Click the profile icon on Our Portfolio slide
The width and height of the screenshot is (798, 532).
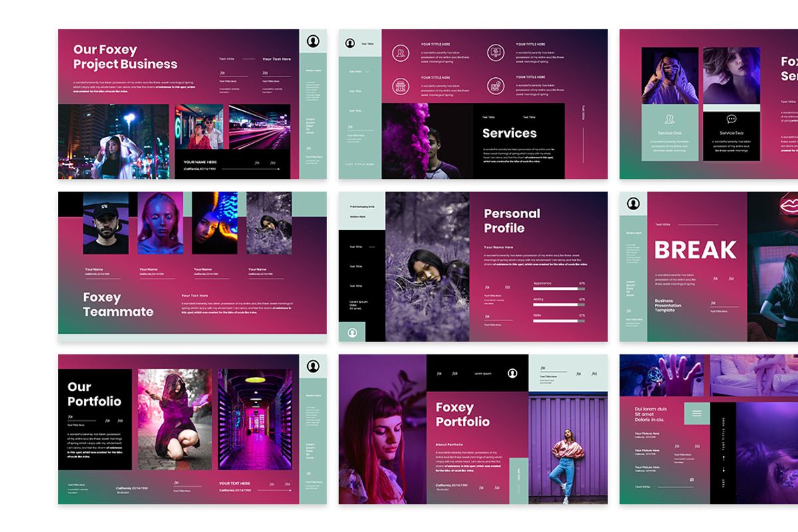click(x=313, y=366)
